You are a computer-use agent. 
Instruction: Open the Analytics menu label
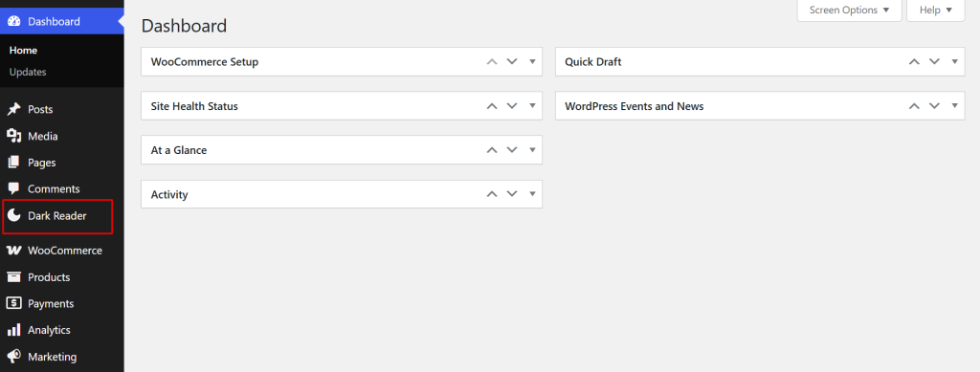click(49, 330)
